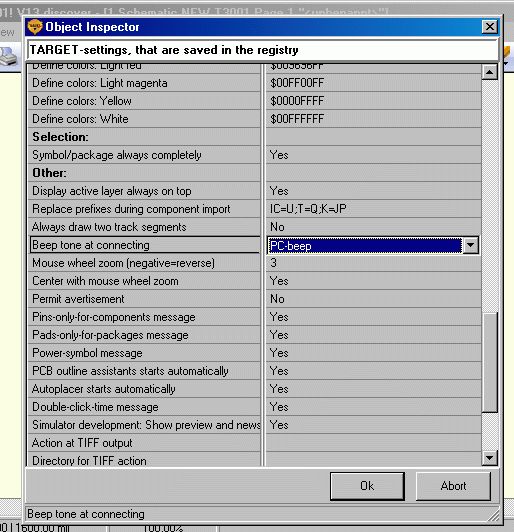Image resolution: width=514 pixels, height=532 pixels.
Task: Select the 'Directory for TIFF action' label
Action: [x=89, y=461]
